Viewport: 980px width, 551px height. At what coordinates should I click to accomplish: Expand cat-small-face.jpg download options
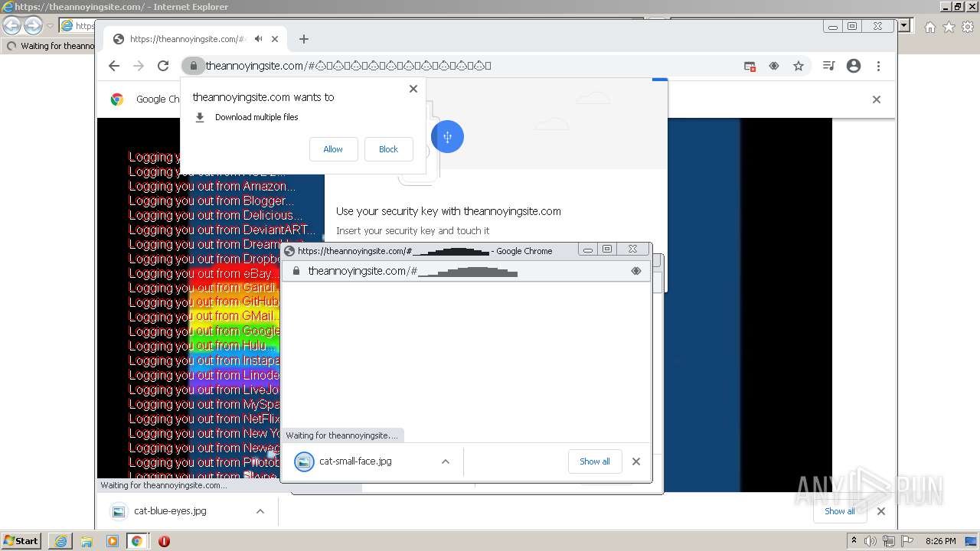click(446, 461)
